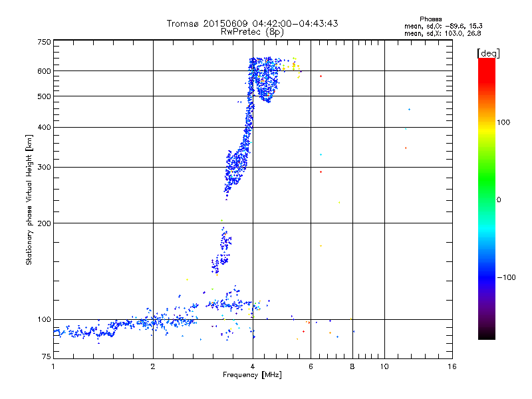The image size is (532, 399).
Task: Click the y-axis '100' tick label
Action: point(44,319)
